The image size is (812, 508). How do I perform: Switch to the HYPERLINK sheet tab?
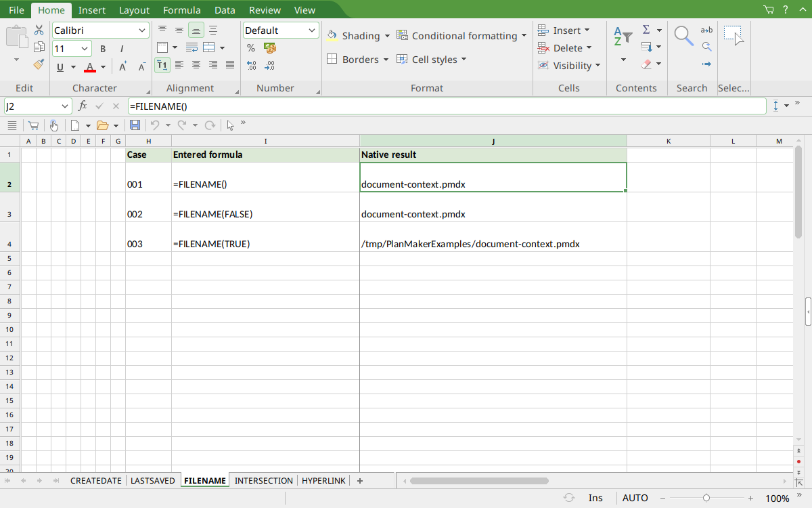323,481
